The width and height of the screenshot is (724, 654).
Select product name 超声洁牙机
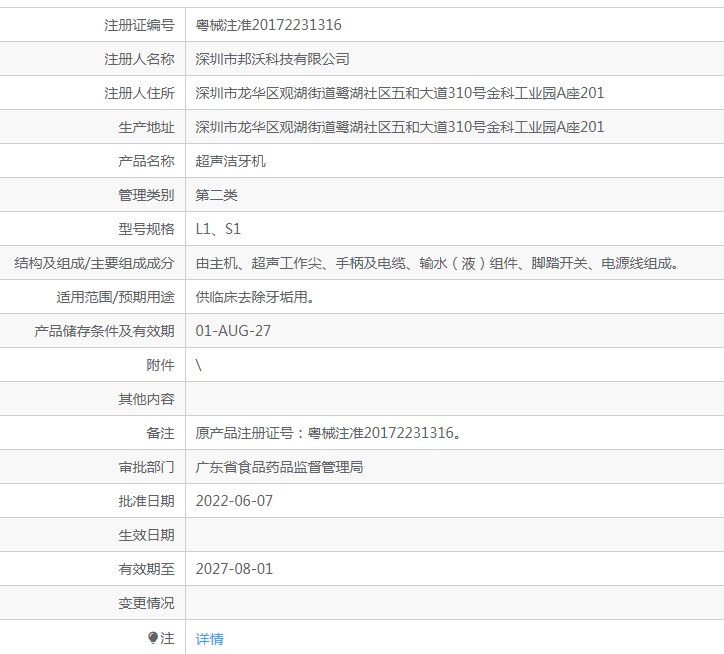point(230,161)
